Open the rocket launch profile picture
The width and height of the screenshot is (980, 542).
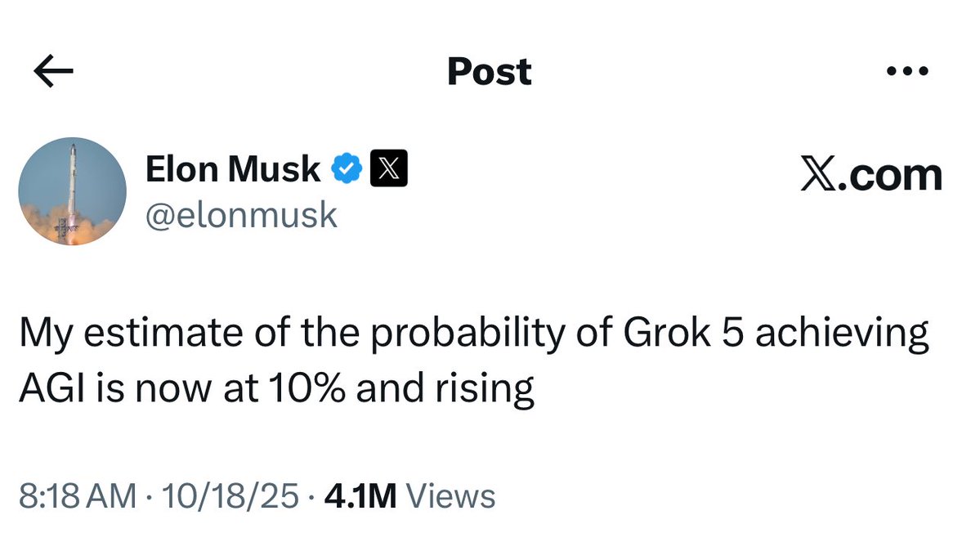73,190
